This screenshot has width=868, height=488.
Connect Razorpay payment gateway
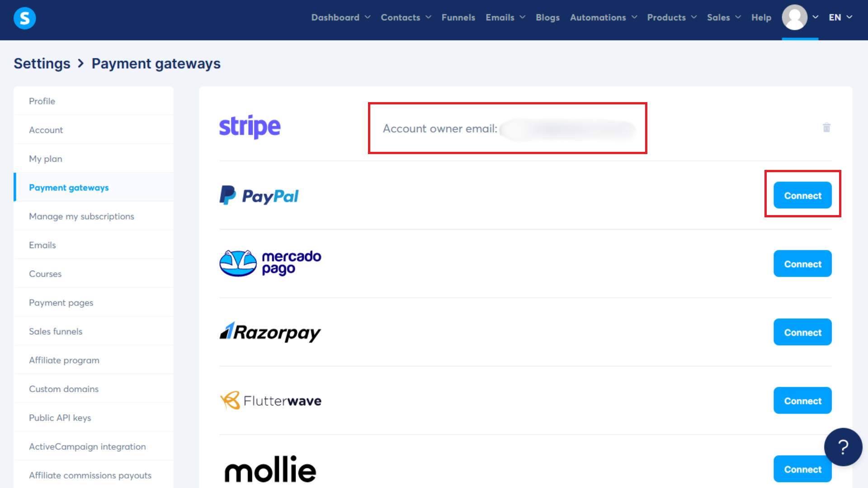(x=802, y=332)
